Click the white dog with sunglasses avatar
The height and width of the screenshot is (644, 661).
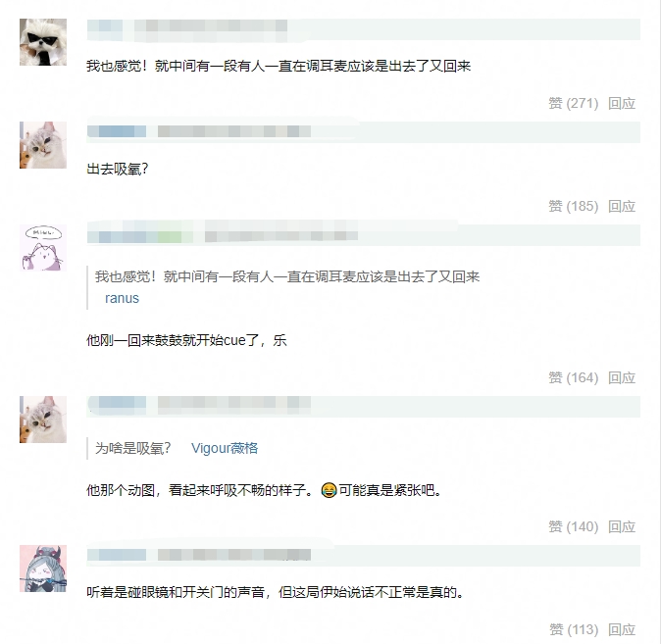[x=43, y=42]
